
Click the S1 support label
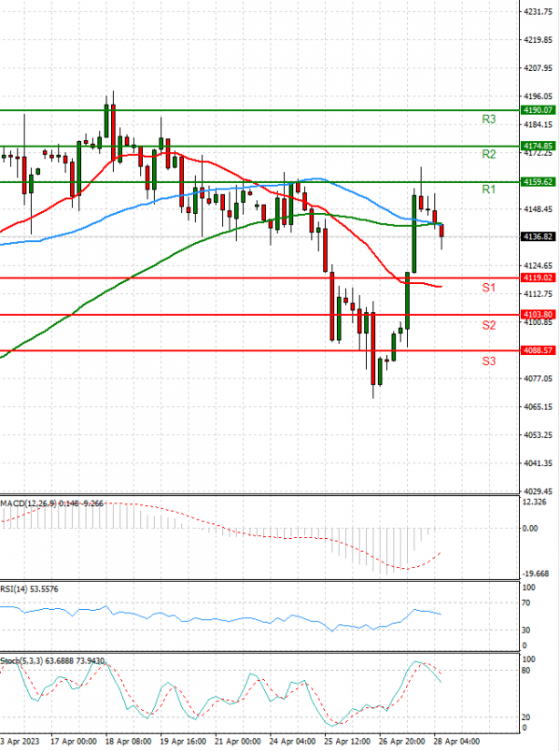[488, 288]
